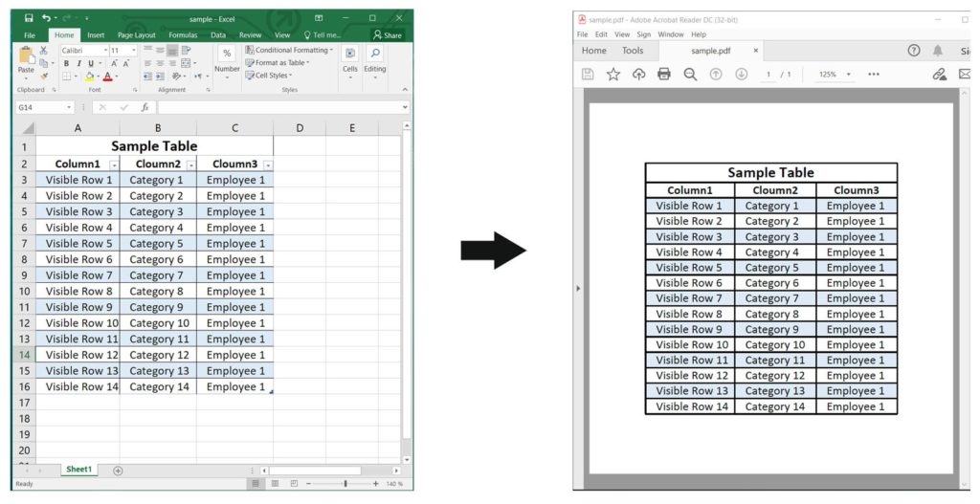The height and width of the screenshot is (504, 980).
Task: Expand the 125% zoom dropdown in Acrobat
Action: (848, 75)
